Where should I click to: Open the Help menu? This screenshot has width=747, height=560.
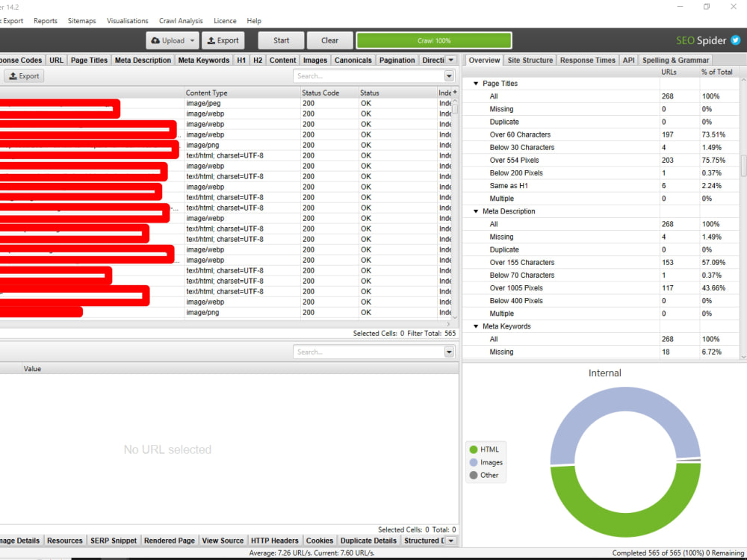click(x=254, y=21)
